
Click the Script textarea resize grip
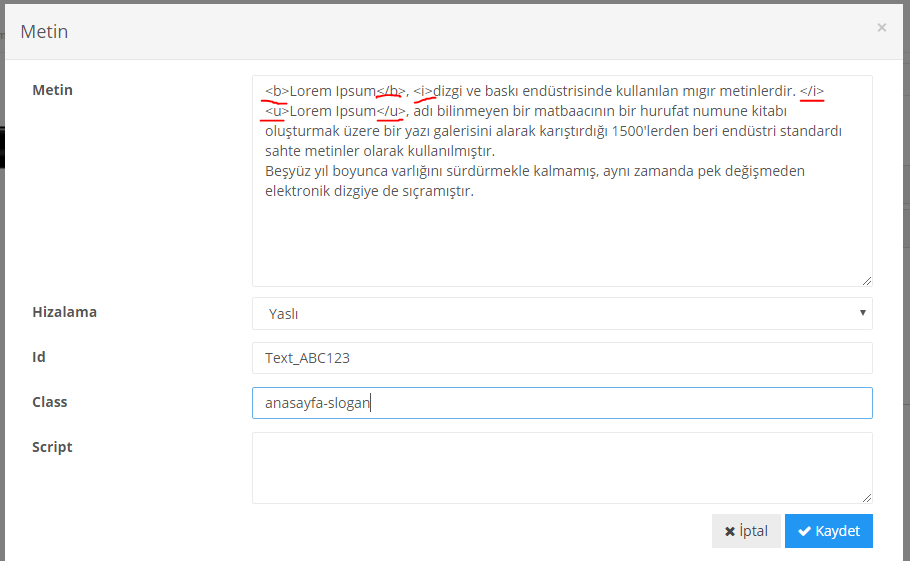(866, 497)
